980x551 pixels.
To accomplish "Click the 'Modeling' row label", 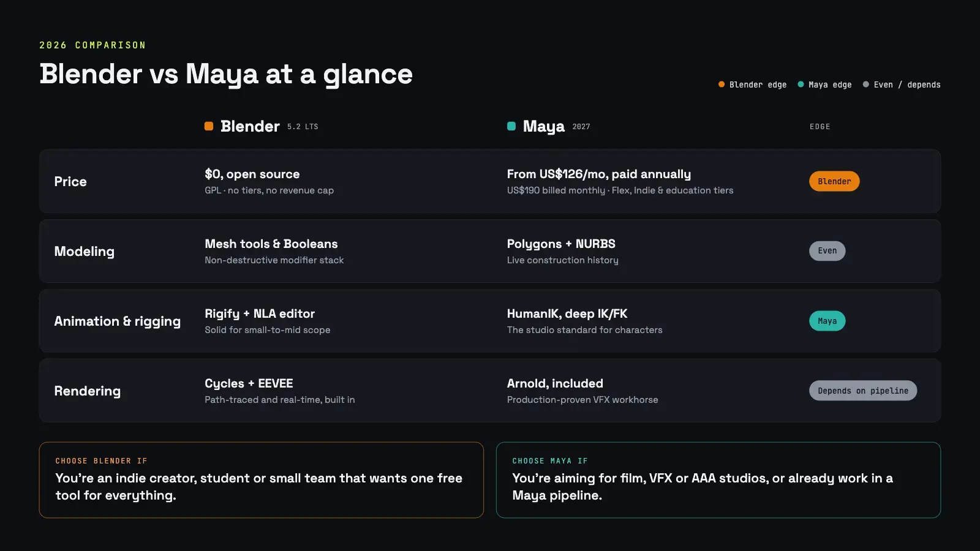I will [85, 252].
